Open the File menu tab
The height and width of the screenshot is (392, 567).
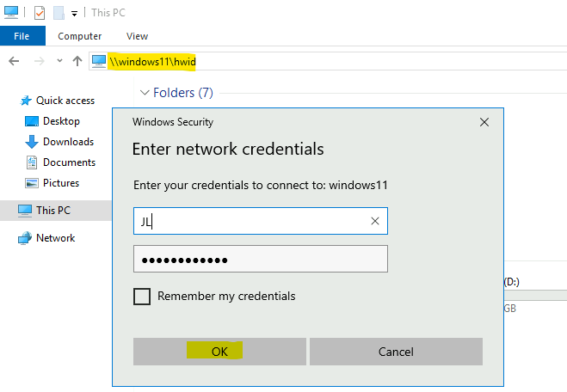point(22,36)
